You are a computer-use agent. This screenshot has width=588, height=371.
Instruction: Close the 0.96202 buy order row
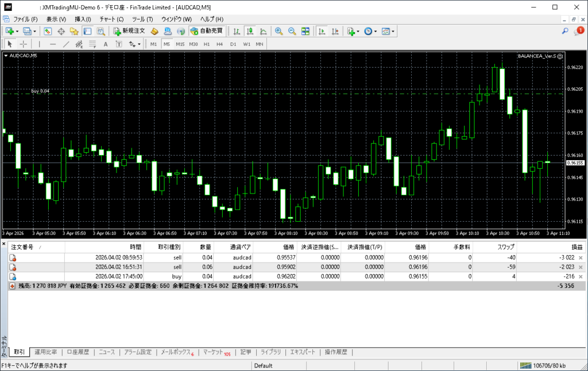coord(580,277)
